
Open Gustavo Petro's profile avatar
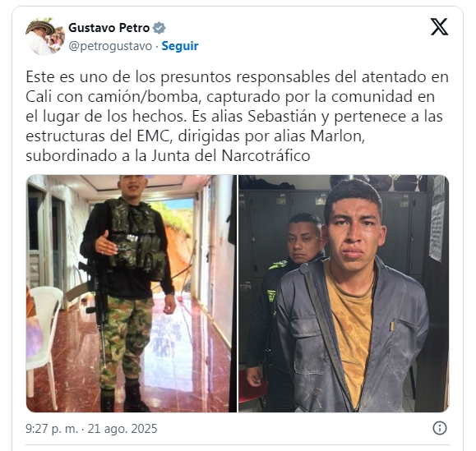coord(45,36)
